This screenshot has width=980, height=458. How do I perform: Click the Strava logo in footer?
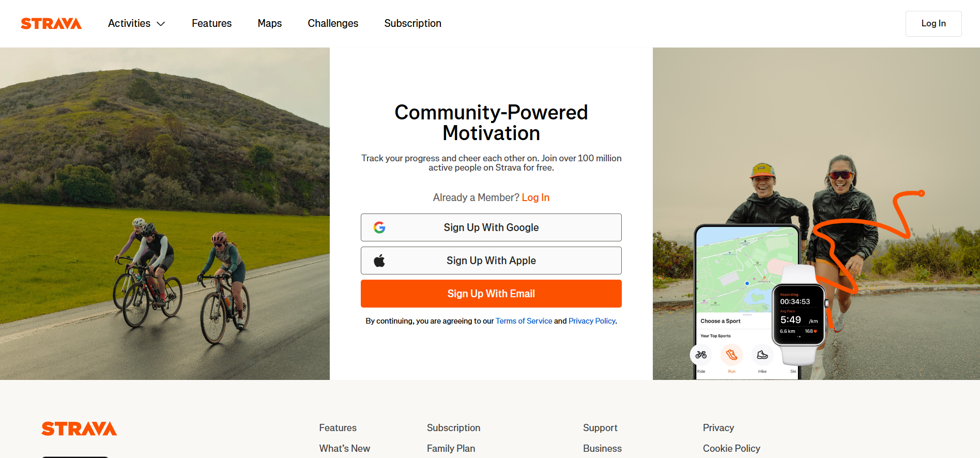point(79,429)
